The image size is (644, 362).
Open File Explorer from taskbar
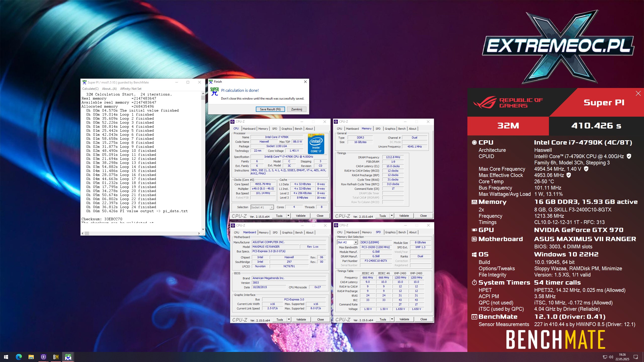(31, 357)
